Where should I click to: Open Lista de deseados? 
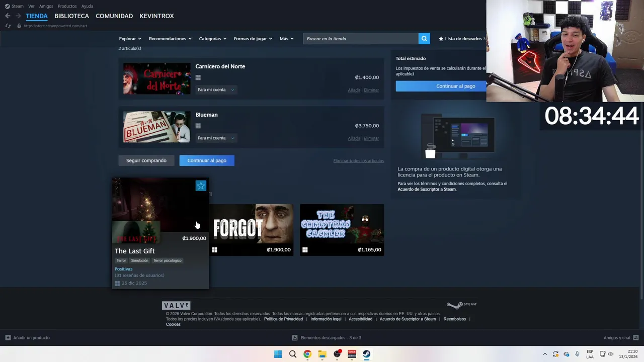pos(462,39)
